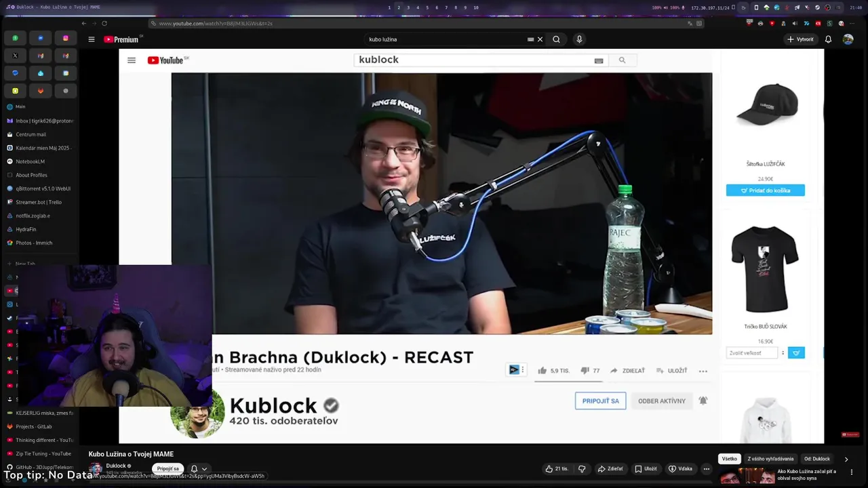Screen dimensions: 868x488
Task: Open the Duklock channel under the video
Action: [116, 466]
